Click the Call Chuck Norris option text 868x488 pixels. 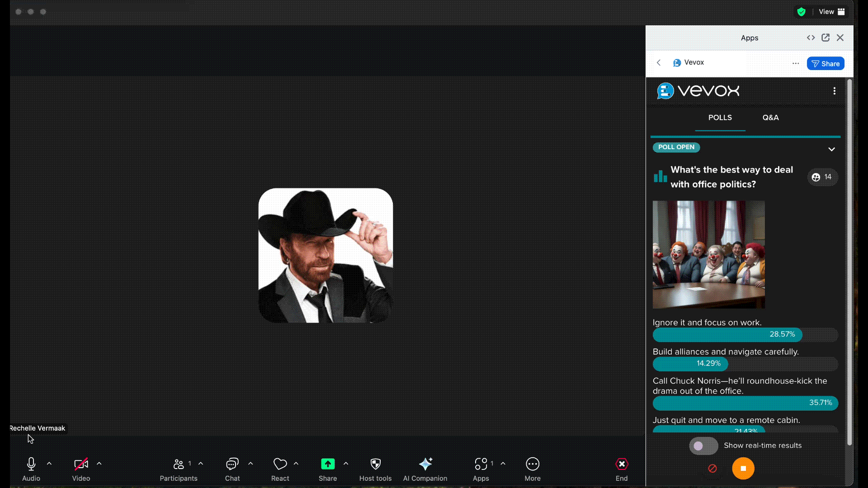point(740,386)
